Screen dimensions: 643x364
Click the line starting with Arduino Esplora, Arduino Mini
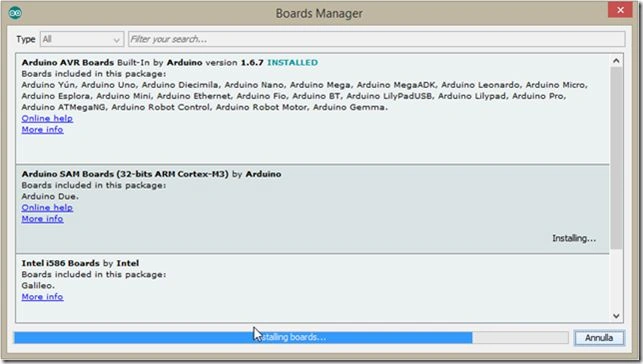[x=294, y=96]
